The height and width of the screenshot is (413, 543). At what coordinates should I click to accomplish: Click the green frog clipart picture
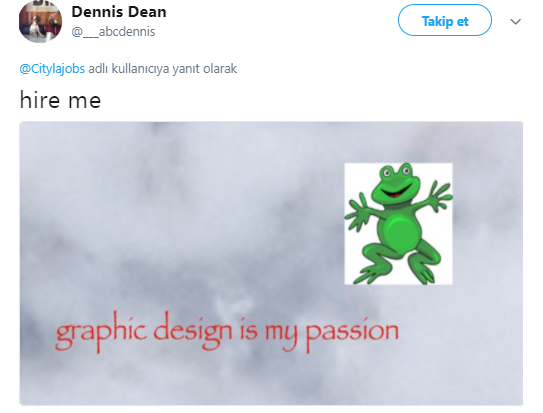tap(398, 224)
